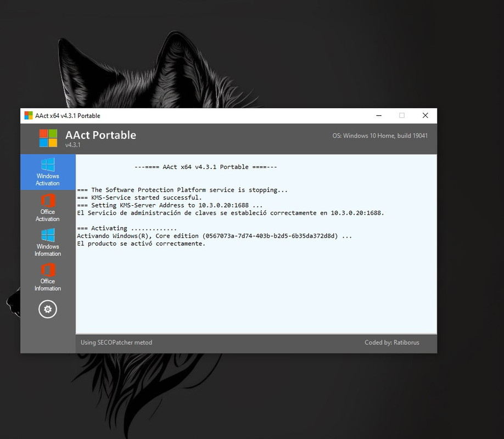The width and height of the screenshot is (504, 439).
Task: Click the colorful AAct logo in header
Action: 48,138
